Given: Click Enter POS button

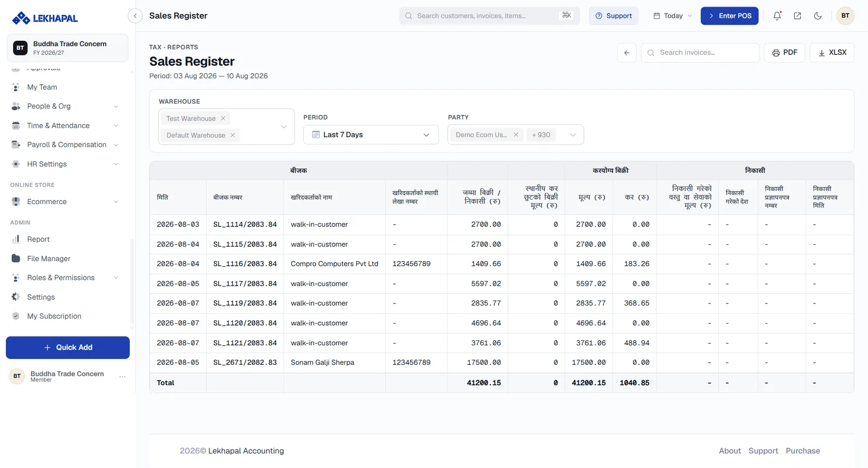Looking at the screenshot, I should [730, 16].
